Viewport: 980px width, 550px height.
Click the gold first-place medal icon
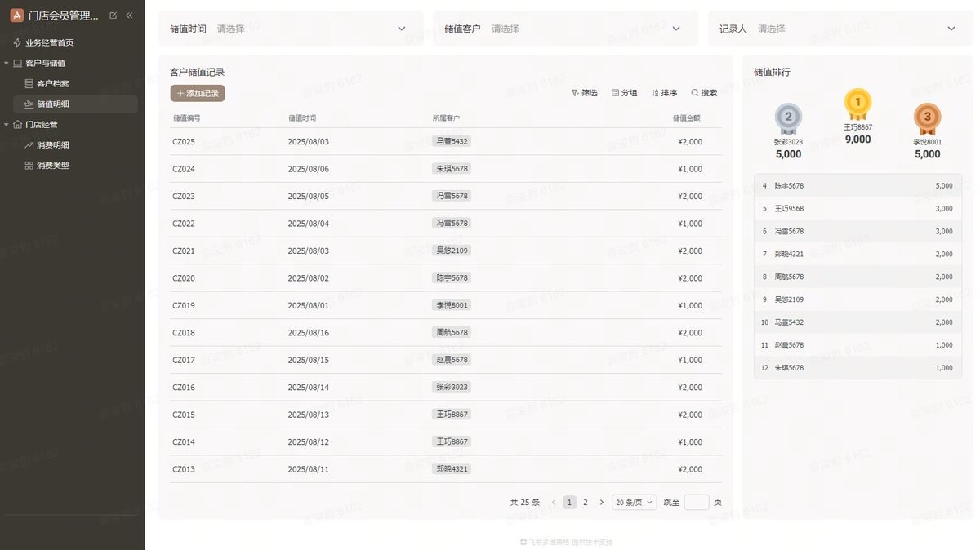(x=857, y=104)
